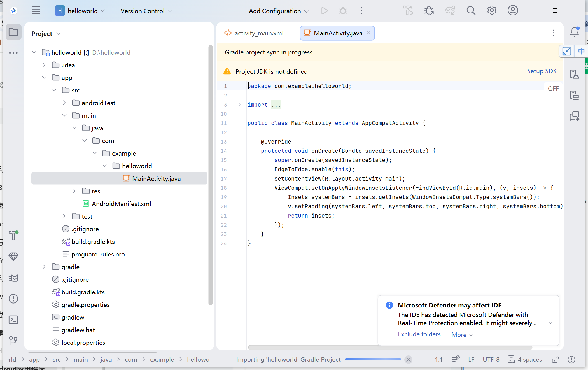The image size is (588, 370).
Task: Click Sync Project with Gradle Files icon
Action: pos(450,11)
